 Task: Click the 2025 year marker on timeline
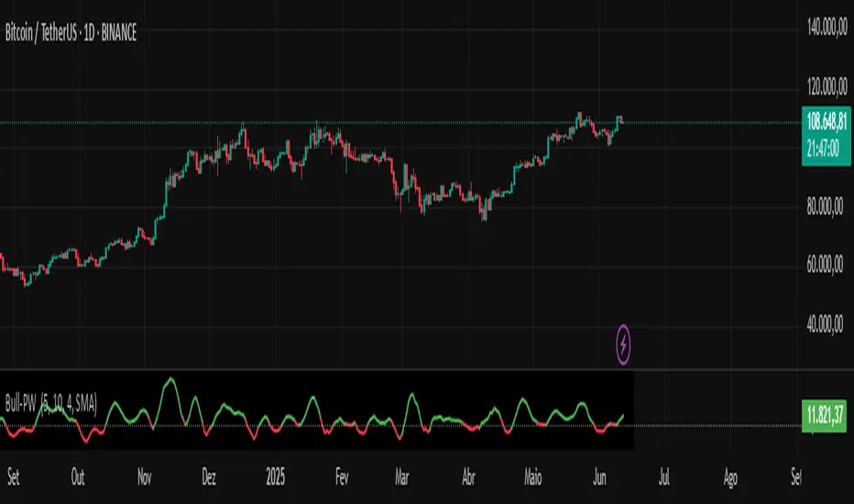(x=276, y=477)
